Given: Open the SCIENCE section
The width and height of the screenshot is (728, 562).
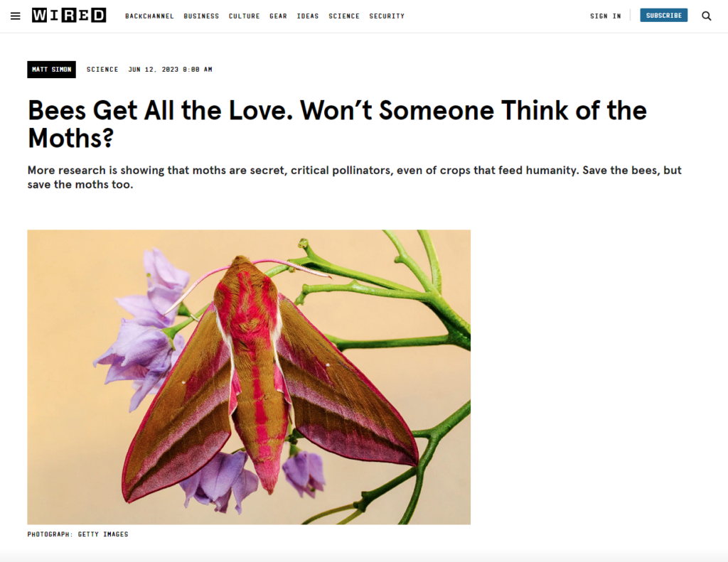Looking at the screenshot, I should 344,16.
